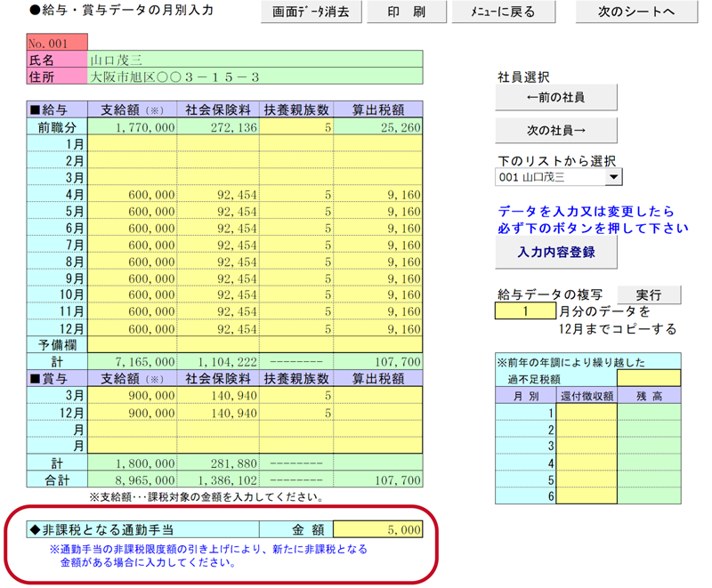This screenshot has width=712, height=588.
Task: Advance to next employee with 次の社員→
Action: 556,130
